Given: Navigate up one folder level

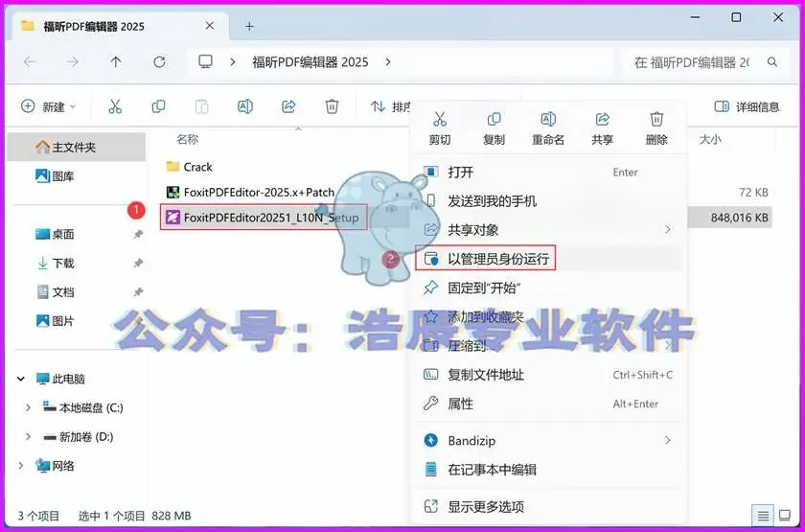Looking at the screenshot, I should 116,62.
